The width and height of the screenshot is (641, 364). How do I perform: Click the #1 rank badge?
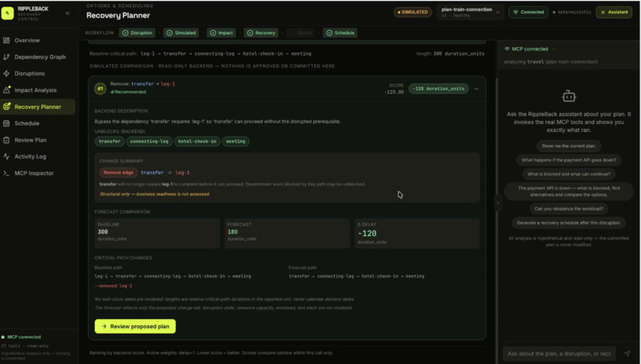coord(100,88)
